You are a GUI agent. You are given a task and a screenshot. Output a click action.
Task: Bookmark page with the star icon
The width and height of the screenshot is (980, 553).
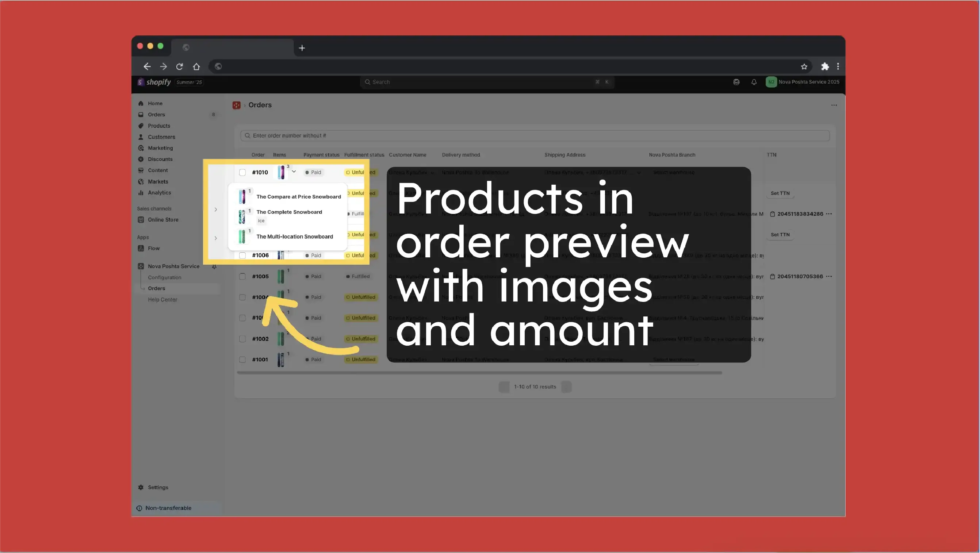coord(804,66)
